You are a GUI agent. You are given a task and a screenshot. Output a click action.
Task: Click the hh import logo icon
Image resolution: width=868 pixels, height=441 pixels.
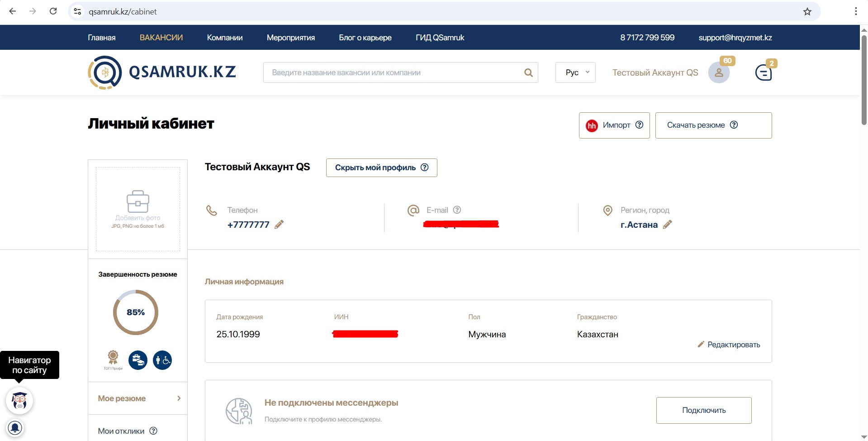[x=592, y=125]
